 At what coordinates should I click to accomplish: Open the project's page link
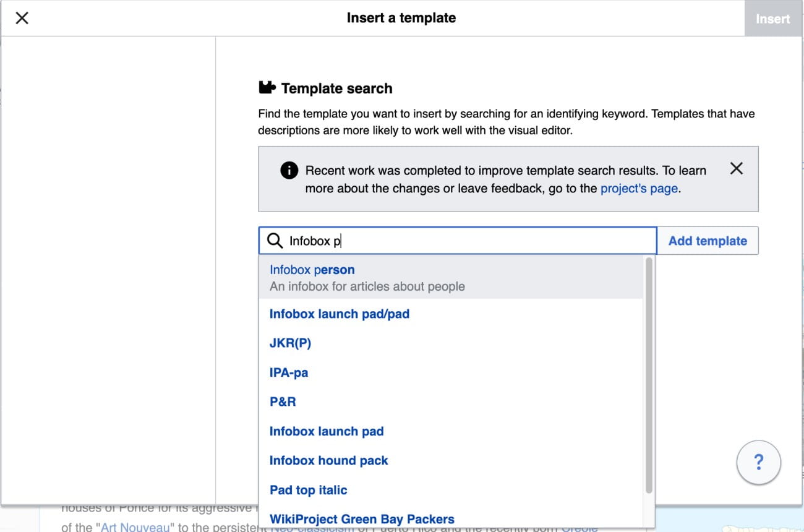pyautogui.click(x=639, y=189)
